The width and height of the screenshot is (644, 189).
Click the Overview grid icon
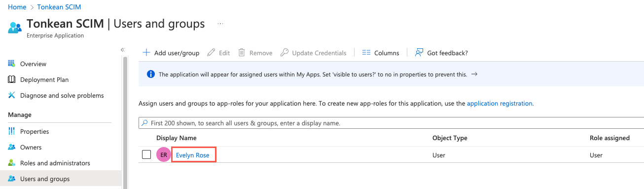tap(12, 64)
